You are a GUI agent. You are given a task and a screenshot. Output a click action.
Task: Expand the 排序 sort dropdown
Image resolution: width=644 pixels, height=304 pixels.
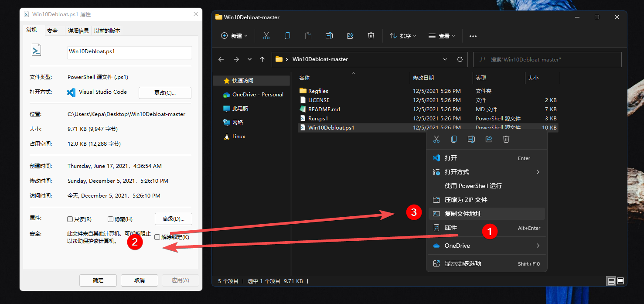click(x=403, y=36)
